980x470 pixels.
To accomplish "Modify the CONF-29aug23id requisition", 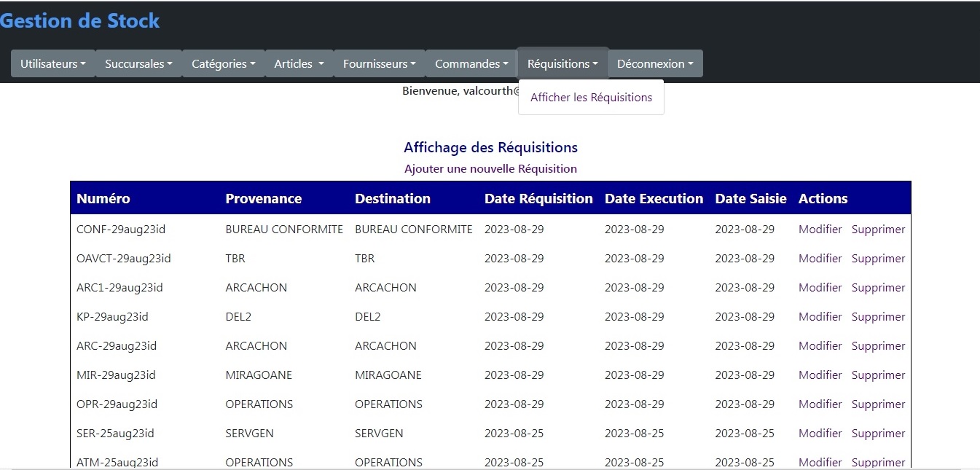I will tap(820, 230).
